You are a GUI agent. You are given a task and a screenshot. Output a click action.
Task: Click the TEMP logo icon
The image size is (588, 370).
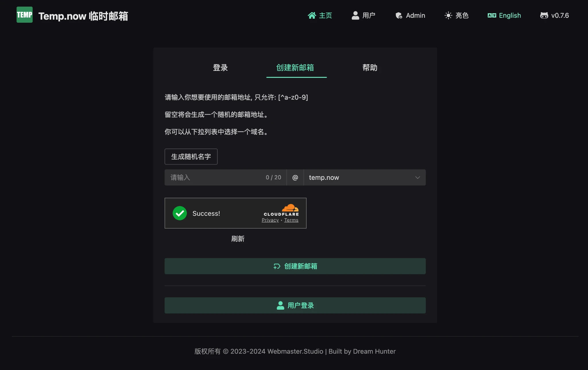tap(24, 14)
